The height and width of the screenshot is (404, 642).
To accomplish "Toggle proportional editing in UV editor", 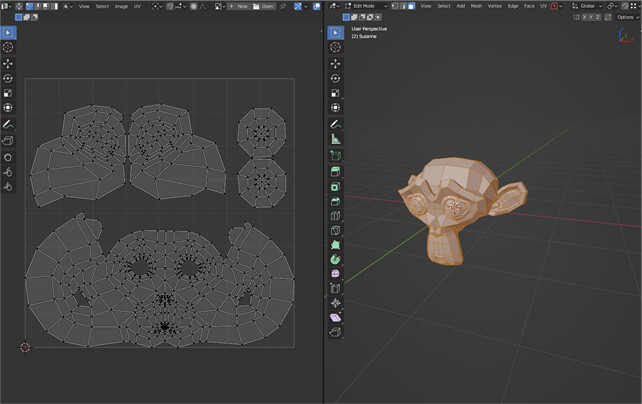I will (x=193, y=7).
